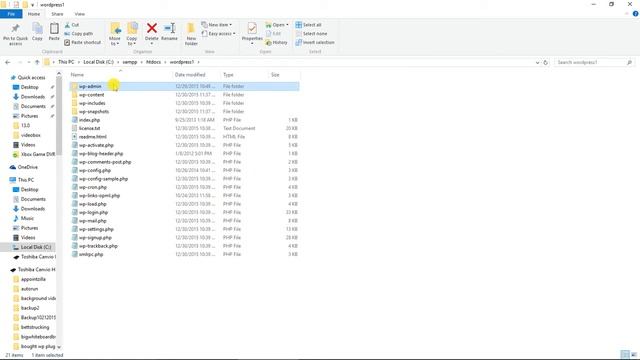Navigate to Local Disk (C:) in breadcrumb

coord(98,62)
